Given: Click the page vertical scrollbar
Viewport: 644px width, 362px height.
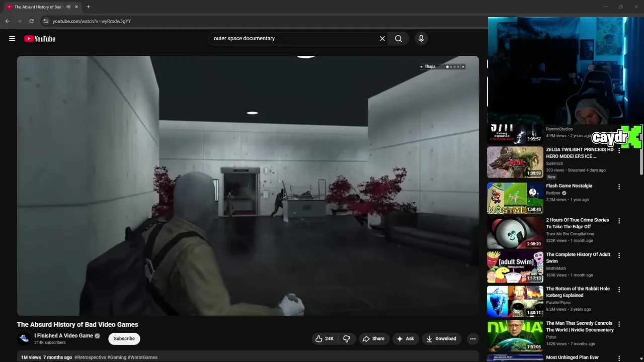Looking at the screenshot, I should click(641, 151).
